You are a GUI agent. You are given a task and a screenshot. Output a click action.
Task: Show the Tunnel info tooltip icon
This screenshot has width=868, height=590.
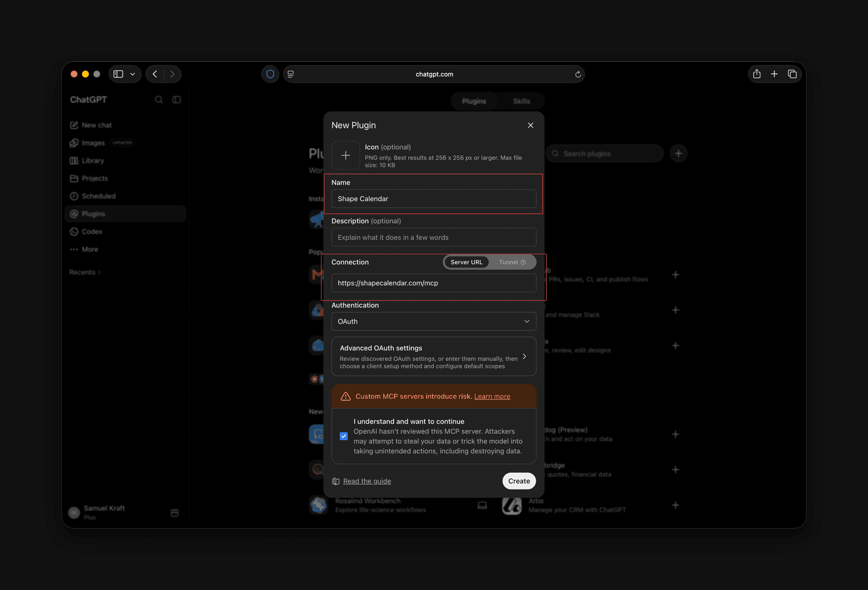pyautogui.click(x=523, y=262)
